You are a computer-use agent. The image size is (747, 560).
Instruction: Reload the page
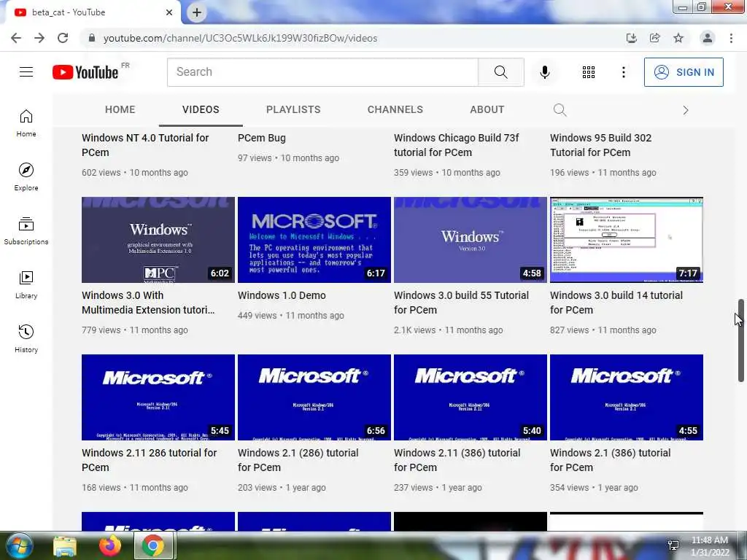coord(63,38)
